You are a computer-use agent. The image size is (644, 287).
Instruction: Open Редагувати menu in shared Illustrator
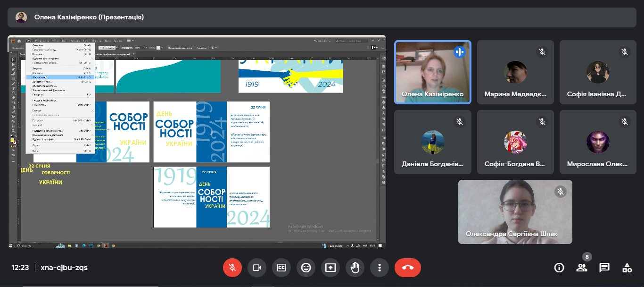point(42,41)
